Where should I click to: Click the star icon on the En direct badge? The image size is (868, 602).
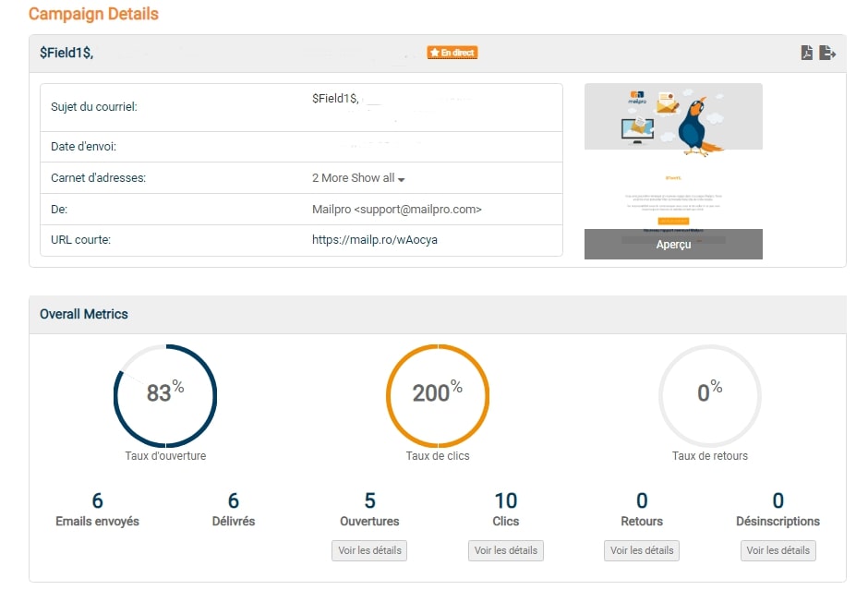[435, 53]
